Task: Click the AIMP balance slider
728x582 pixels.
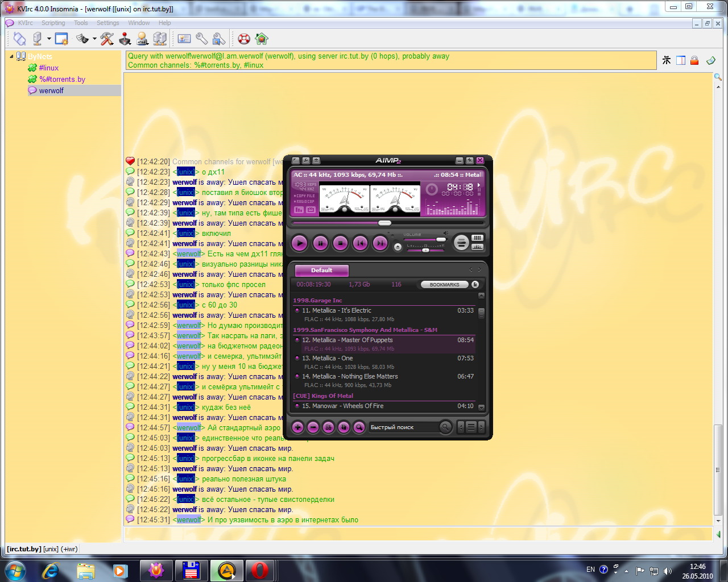Action: point(425,250)
